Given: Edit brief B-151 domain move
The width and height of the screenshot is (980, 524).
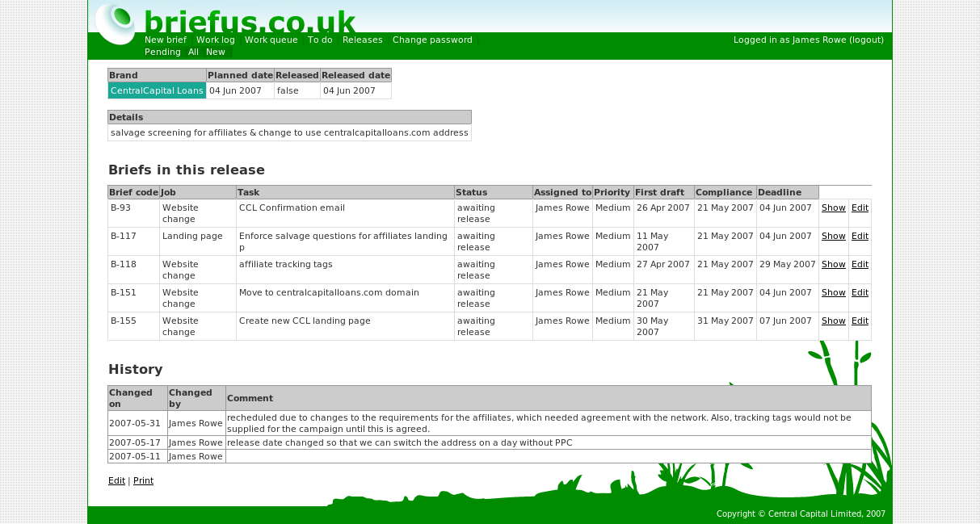Looking at the screenshot, I should 860,293.
